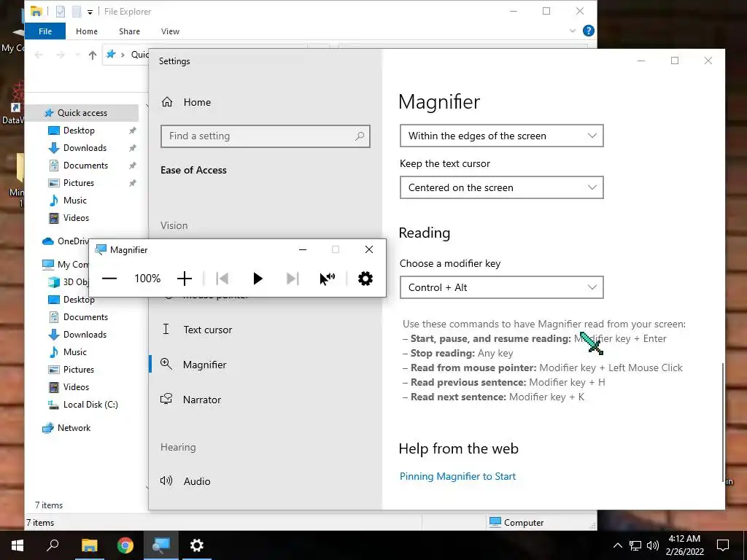Image resolution: width=747 pixels, height=560 pixels.
Task: Click the Settings window vertical scrollbar
Action: pyautogui.click(x=723, y=423)
